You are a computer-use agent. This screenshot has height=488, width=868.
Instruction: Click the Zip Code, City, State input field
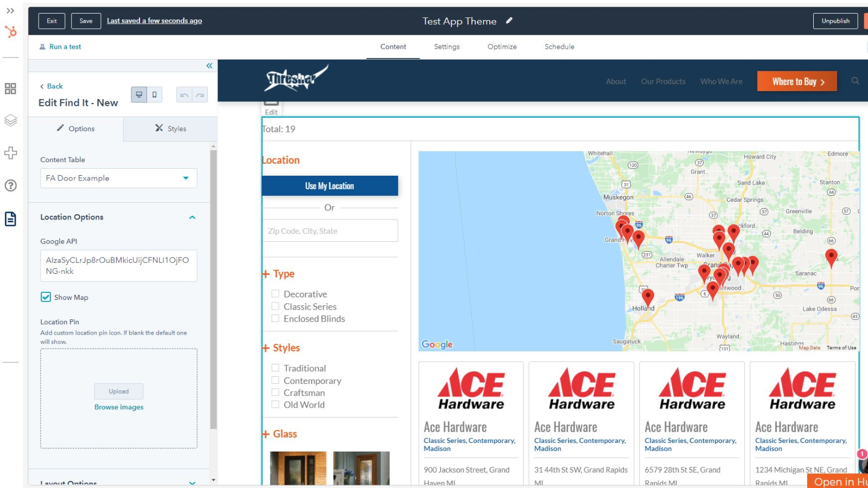(x=330, y=230)
